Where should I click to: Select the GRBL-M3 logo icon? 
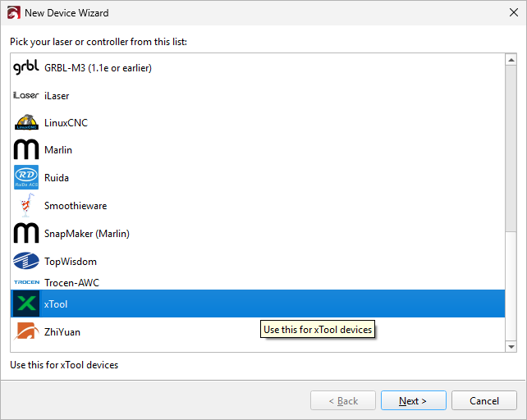pos(26,67)
